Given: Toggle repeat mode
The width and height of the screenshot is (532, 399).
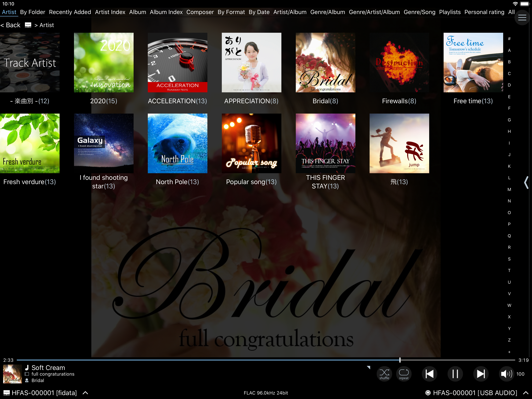Looking at the screenshot, I should [403, 374].
